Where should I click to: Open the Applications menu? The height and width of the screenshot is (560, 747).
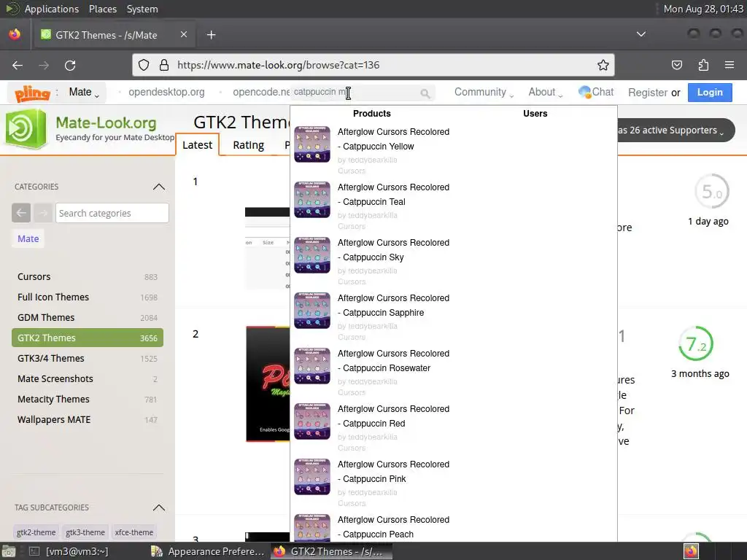pos(52,9)
